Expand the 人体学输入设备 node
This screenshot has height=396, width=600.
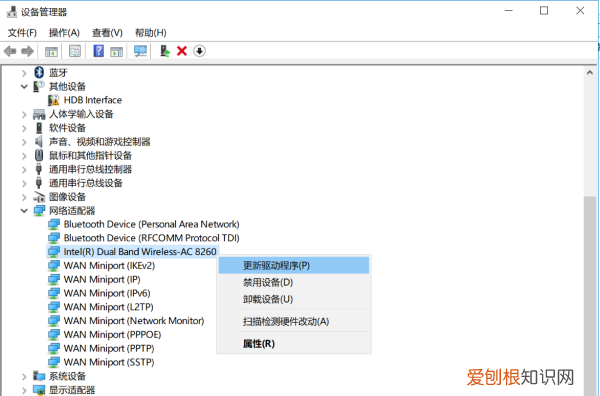pos(24,114)
